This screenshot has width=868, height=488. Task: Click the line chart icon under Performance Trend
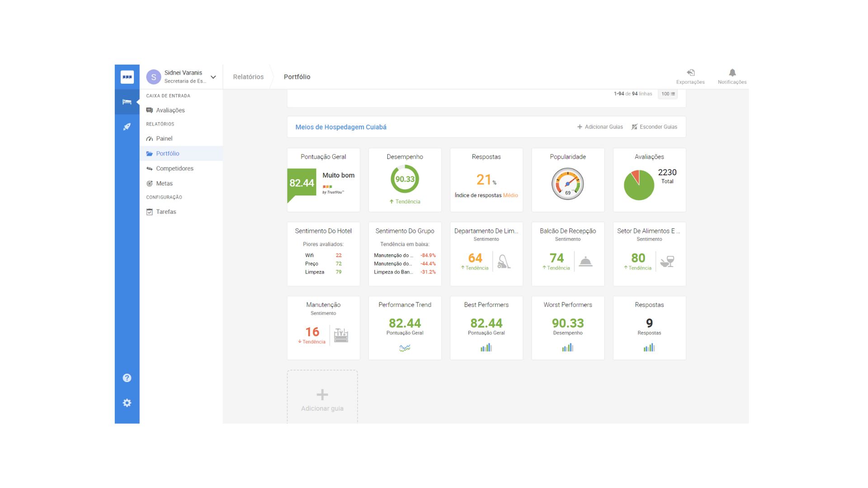(x=405, y=348)
